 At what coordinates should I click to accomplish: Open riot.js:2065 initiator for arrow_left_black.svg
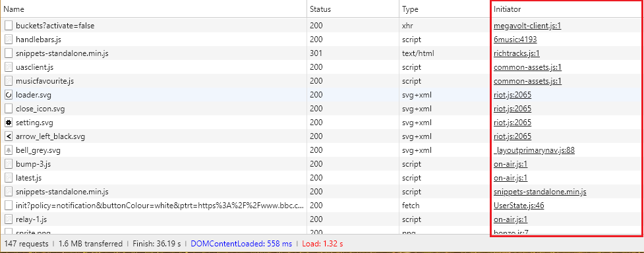pyautogui.click(x=513, y=136)
